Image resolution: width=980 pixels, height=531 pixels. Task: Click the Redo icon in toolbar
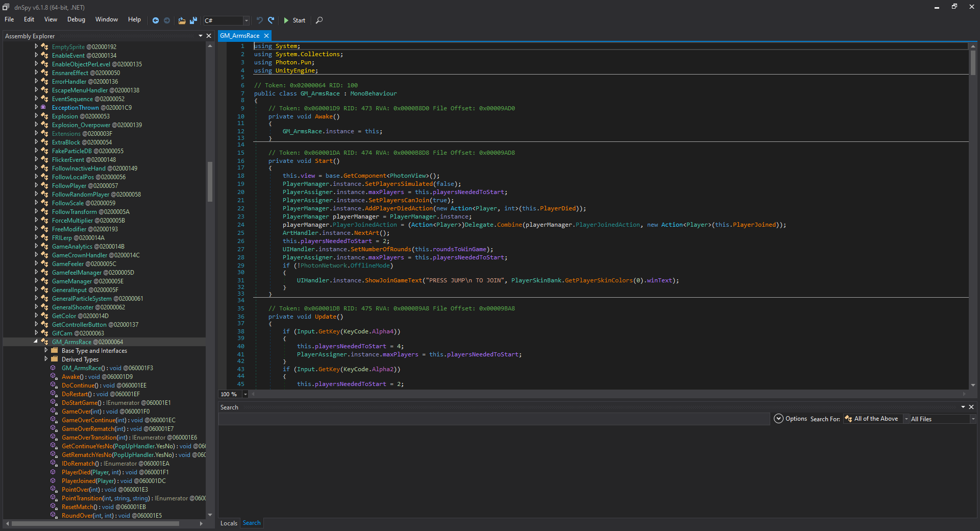272,20
